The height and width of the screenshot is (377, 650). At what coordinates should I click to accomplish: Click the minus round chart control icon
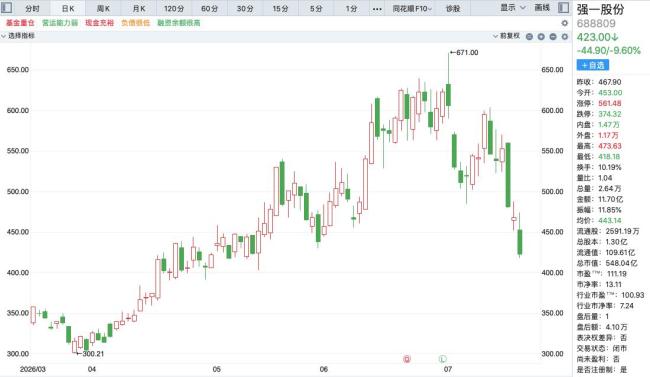[553, 36]
